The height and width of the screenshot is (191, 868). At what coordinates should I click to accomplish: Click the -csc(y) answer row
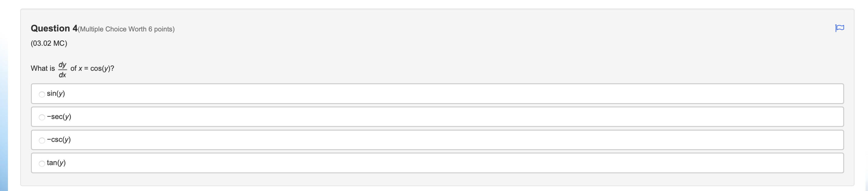[236, 139]
